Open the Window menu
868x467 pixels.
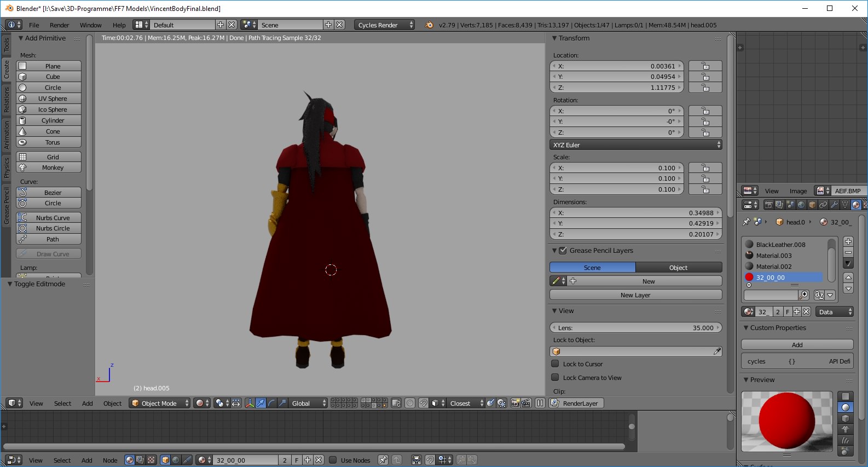pos(91,25)
